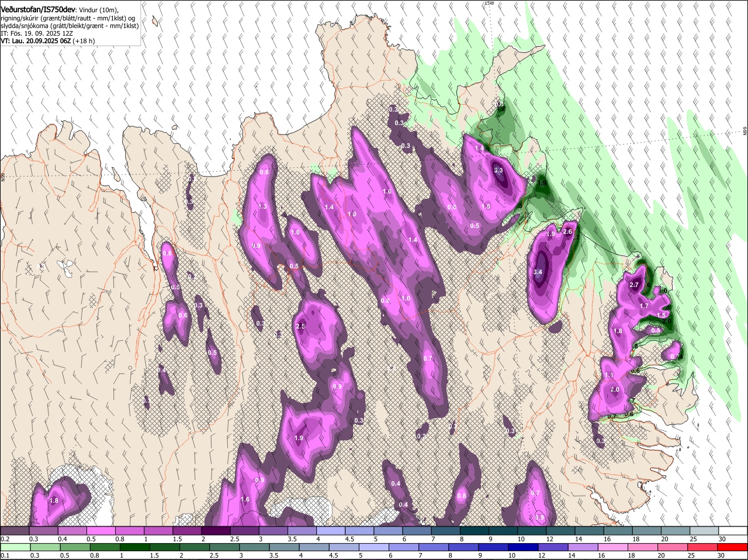Select the 0.5–0.8 swatch in lower rain legend
The width and height of the screenshot is (748, 560).
(x=76, y=547)
